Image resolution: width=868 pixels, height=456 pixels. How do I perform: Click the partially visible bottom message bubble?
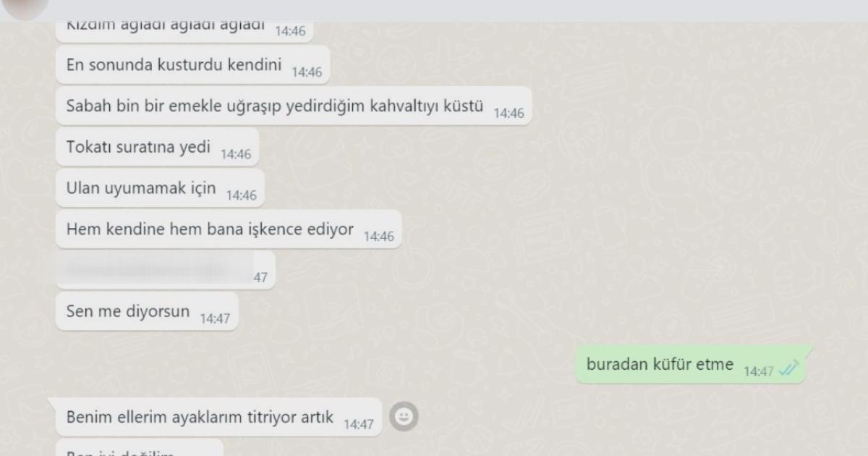click(140, 448)
